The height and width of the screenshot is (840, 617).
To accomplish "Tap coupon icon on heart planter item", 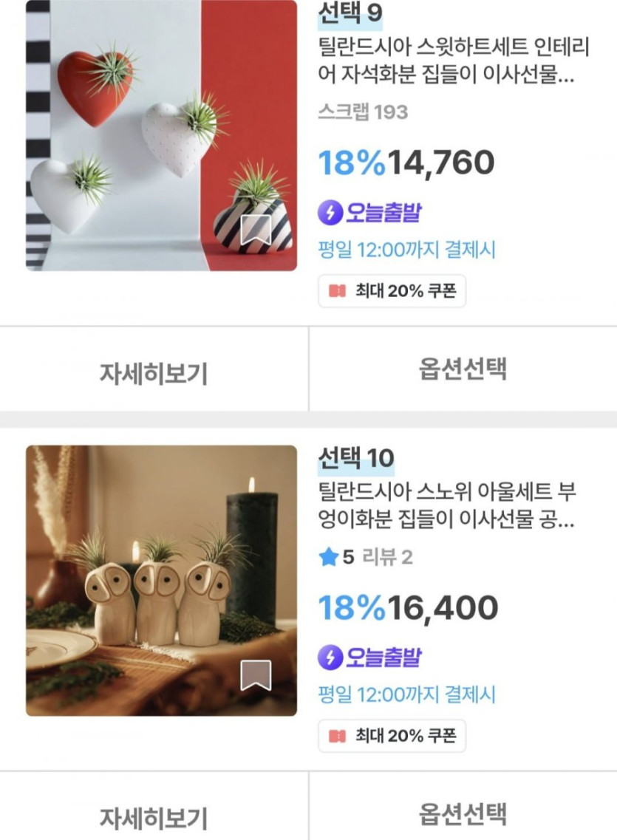I will pyautogui.click(x=337, y=291).
